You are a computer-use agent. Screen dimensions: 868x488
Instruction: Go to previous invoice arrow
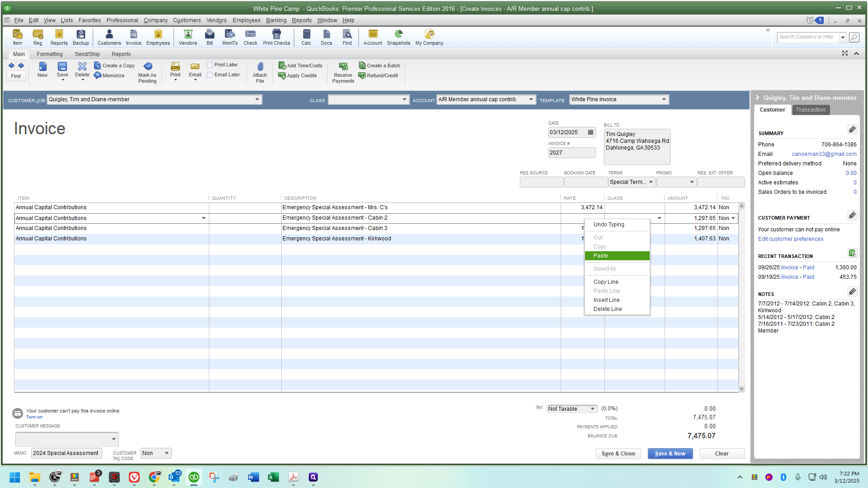coord(11,66)
